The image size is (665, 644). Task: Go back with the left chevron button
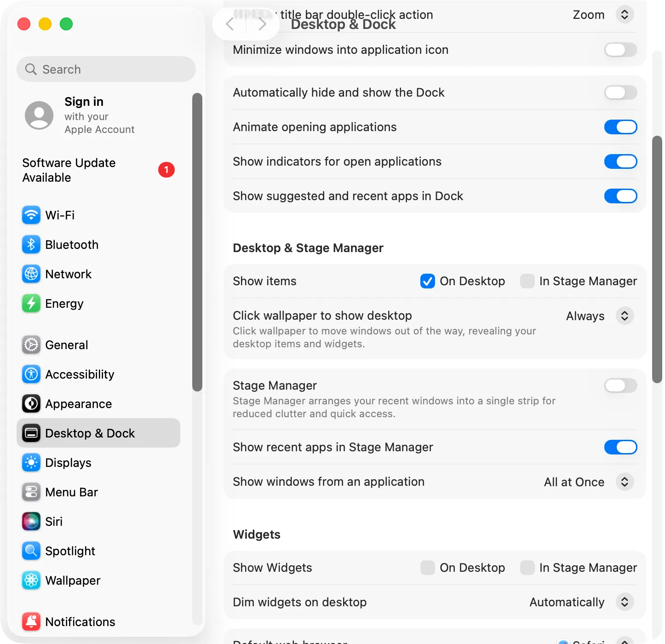pos(230,24)
